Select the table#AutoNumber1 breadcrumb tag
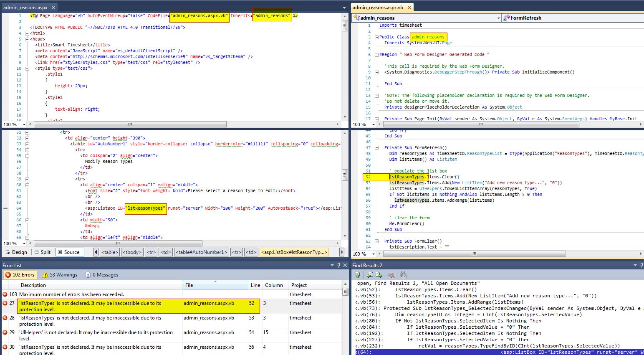644x355 pixels. (202, 252)
